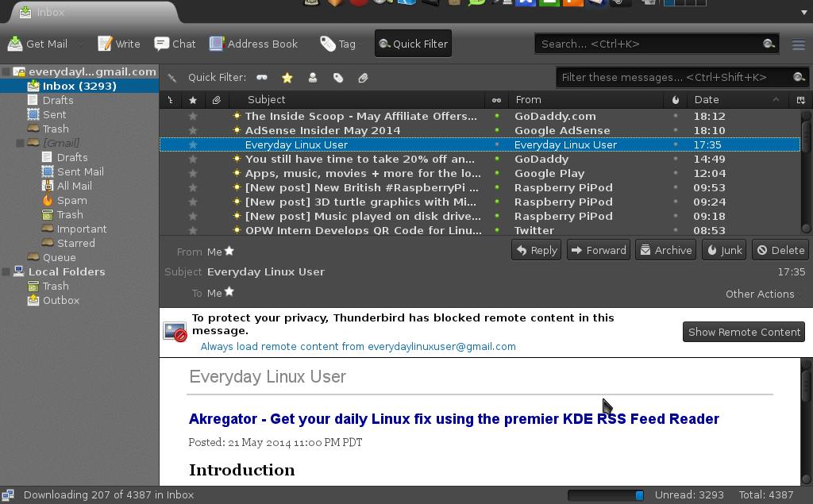Screen dimensions: 813x504
Task: Open the Get Mail dropdown arrow
Action: tap(80, 44)
